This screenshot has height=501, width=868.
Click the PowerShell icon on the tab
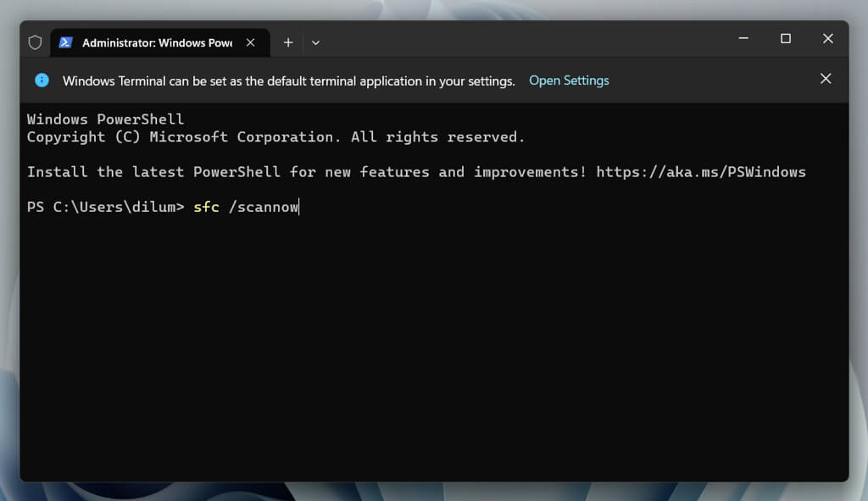point(65,42)
